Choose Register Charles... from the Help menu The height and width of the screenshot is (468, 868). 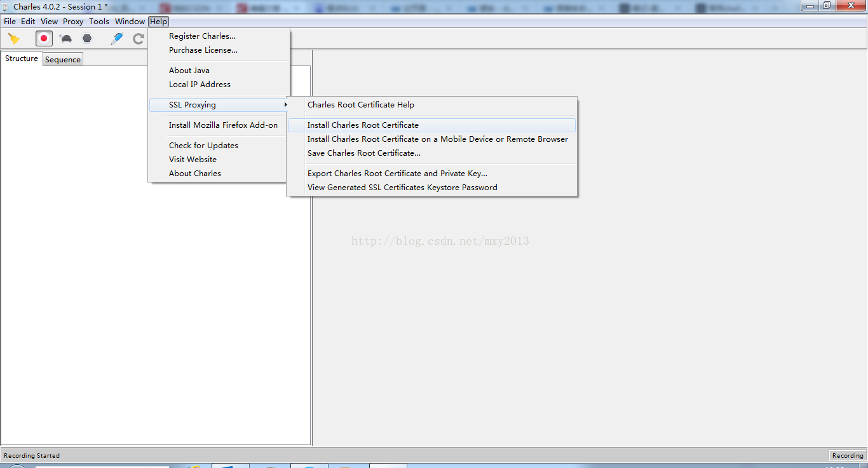tap(219, 36)
